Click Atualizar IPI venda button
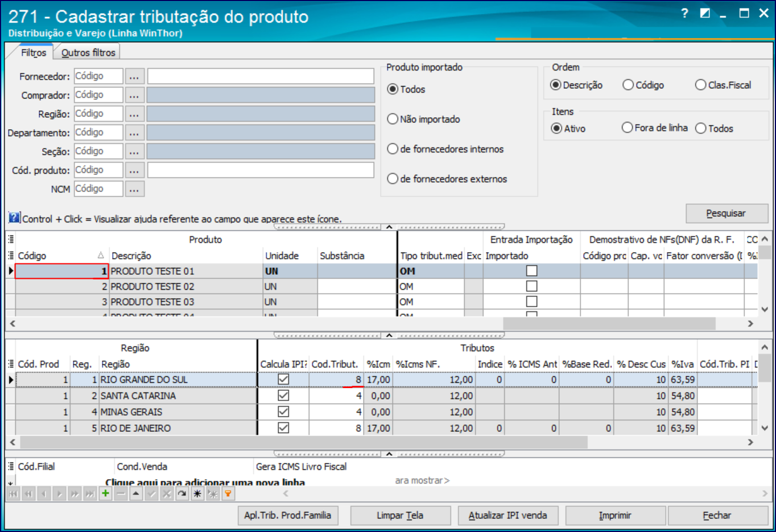This screenshot has width=776, height=532. coord(507,515)
